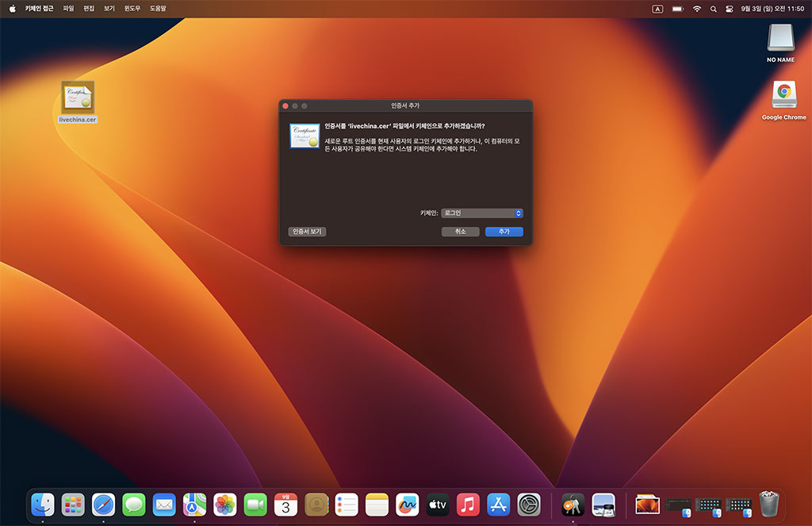This screenshot has width=812, height=526.
Task: Open Maps app in the Dock
Action: [195, 505]
